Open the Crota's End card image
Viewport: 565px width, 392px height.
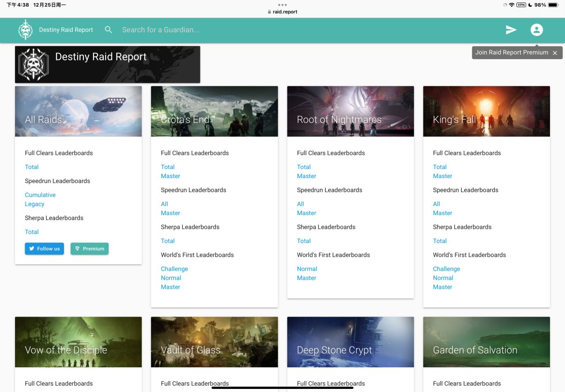(x=214, y=111)
